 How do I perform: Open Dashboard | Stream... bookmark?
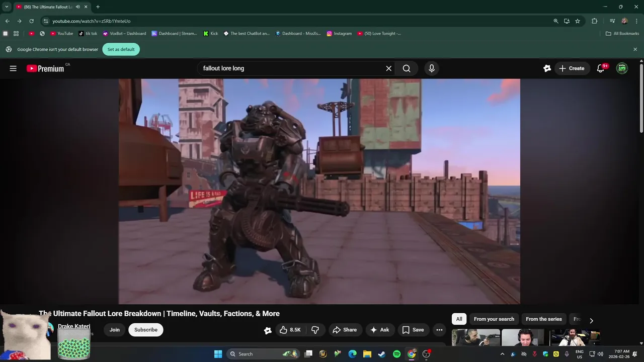[x=175, y=34]
